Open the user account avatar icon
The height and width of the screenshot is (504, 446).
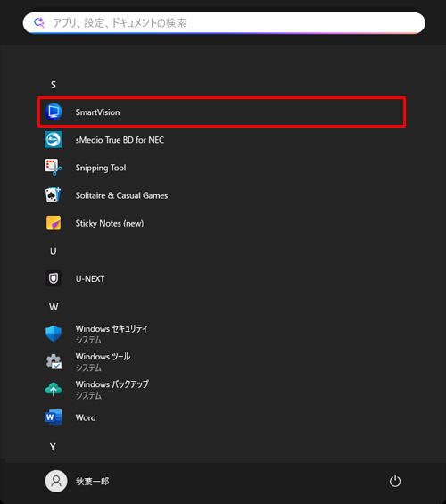pos(56,481)
